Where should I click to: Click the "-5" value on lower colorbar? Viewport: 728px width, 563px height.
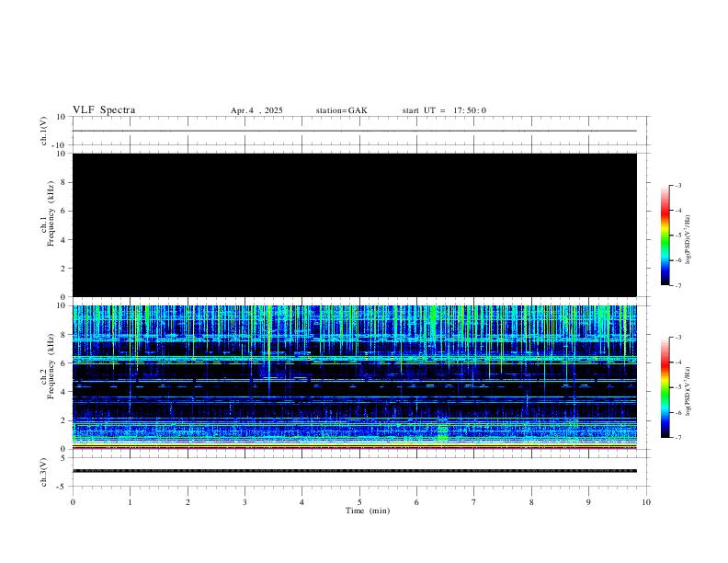click(x=677, y=387)
